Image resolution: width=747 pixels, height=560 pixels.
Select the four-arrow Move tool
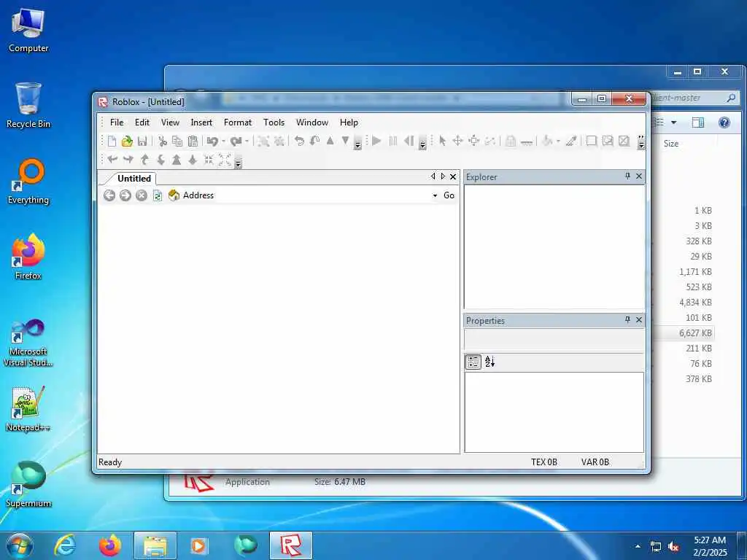(x=457, y=141)
